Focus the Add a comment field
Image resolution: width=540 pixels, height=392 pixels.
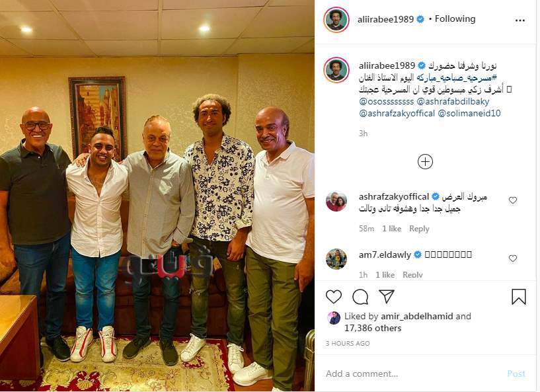coord(413,373)
